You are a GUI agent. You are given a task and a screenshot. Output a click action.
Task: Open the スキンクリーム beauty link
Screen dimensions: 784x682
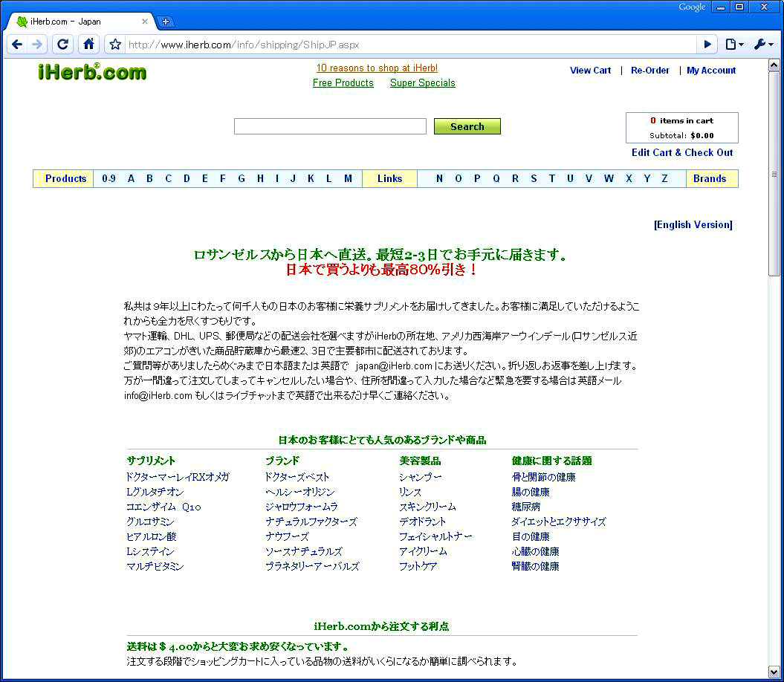[x=427, y=507]
